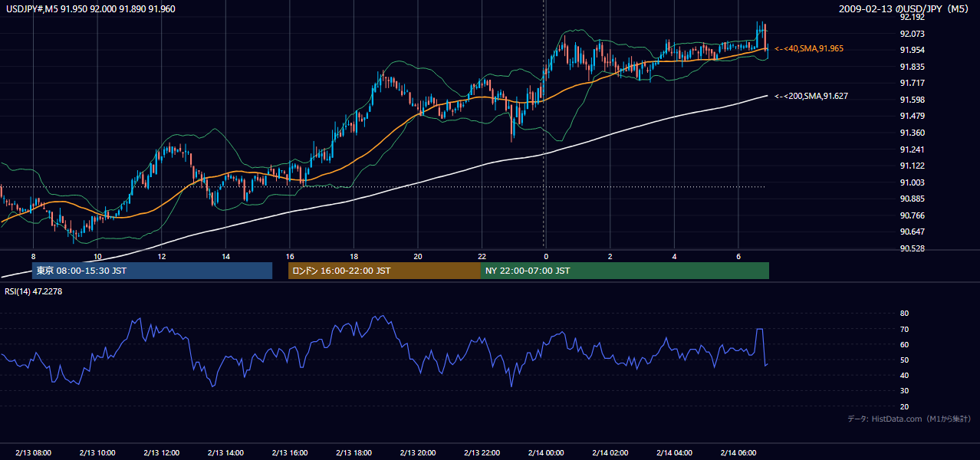Viewport: 980px width, 460px height.
Task: Click the <-<200,SMA,91.627 label
Action: click(x=811, y=96)
